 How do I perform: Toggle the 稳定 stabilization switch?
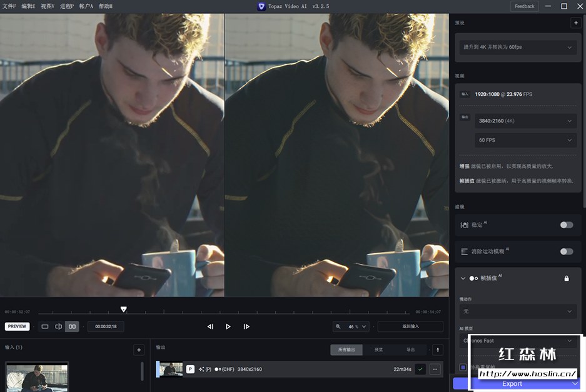(x=567, y=224)
